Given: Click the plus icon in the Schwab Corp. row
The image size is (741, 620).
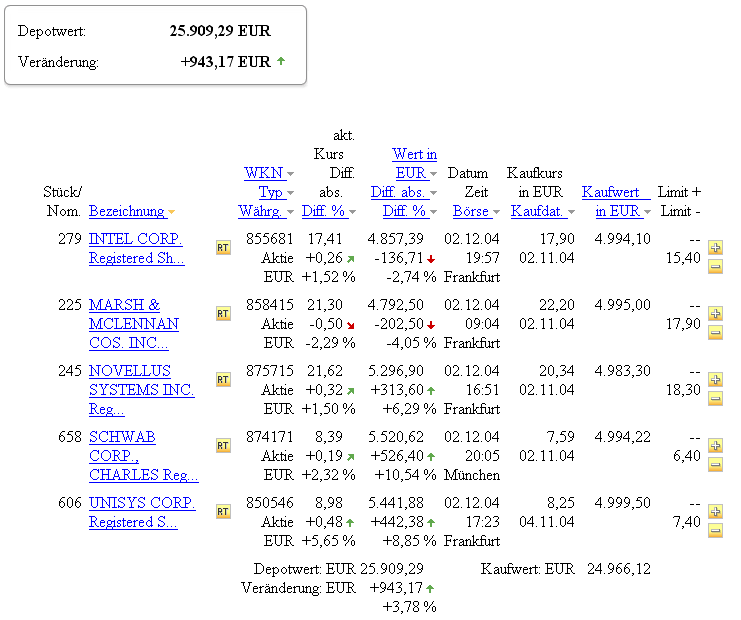Looking at the screenshot, I should click(x=715, y=445).
